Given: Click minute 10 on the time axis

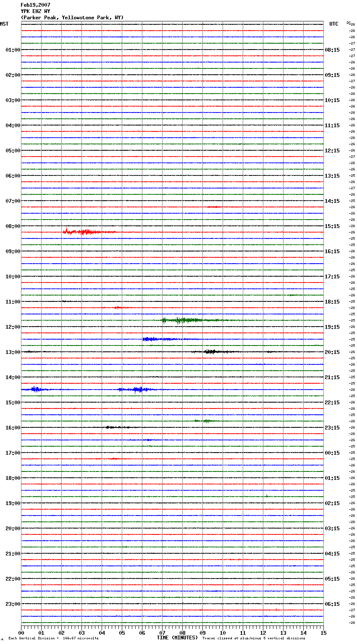Looking at the screenshot, I should (x=223, y=633).
